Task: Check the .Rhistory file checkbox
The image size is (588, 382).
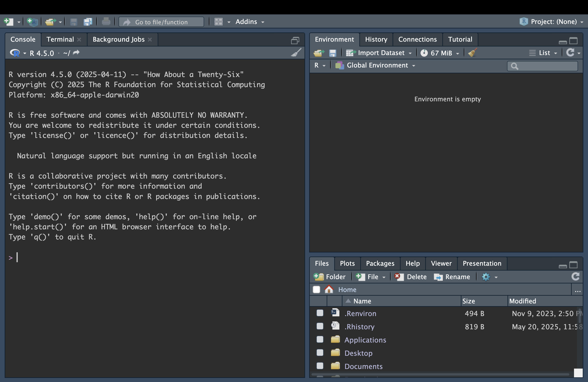Action: tap(320, 326)
